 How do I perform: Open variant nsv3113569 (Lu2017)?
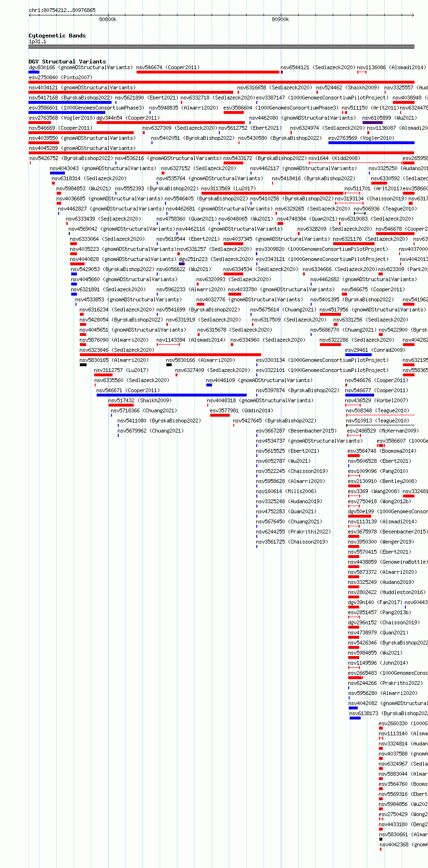228,189
